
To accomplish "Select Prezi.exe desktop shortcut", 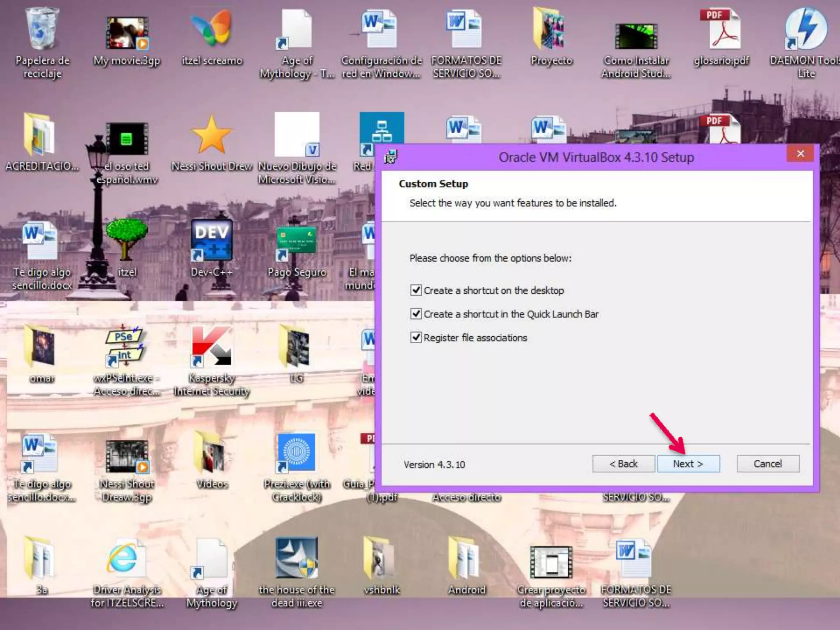I will [x=297, y=452].
